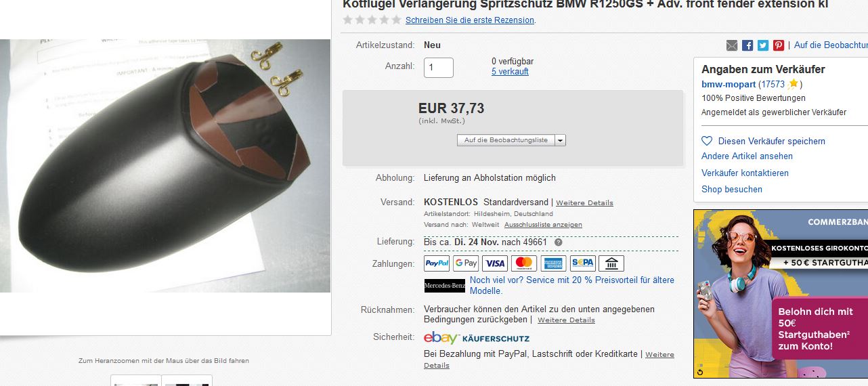This screenshot has height=386, width=868.
Task: Share the item on Pinterest
Action: tap(779, 45)
